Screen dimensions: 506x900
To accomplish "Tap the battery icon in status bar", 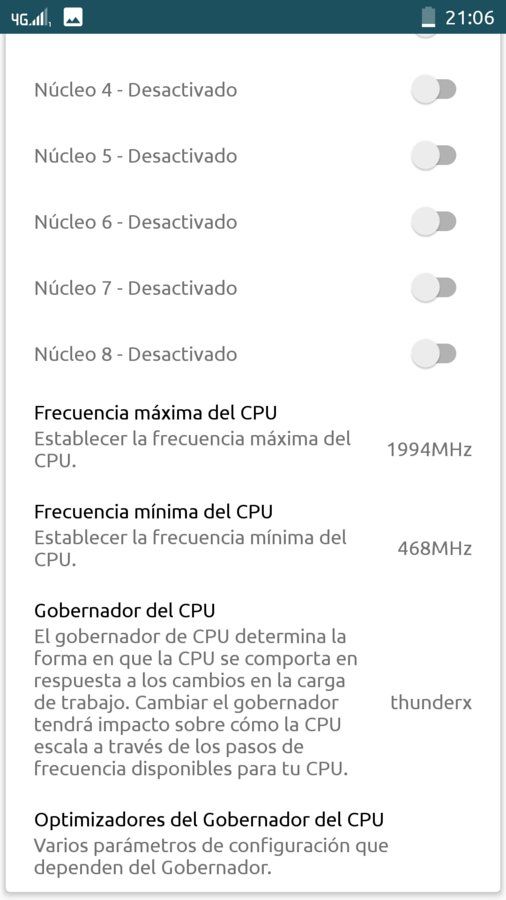I will click(x=428, y=17).
